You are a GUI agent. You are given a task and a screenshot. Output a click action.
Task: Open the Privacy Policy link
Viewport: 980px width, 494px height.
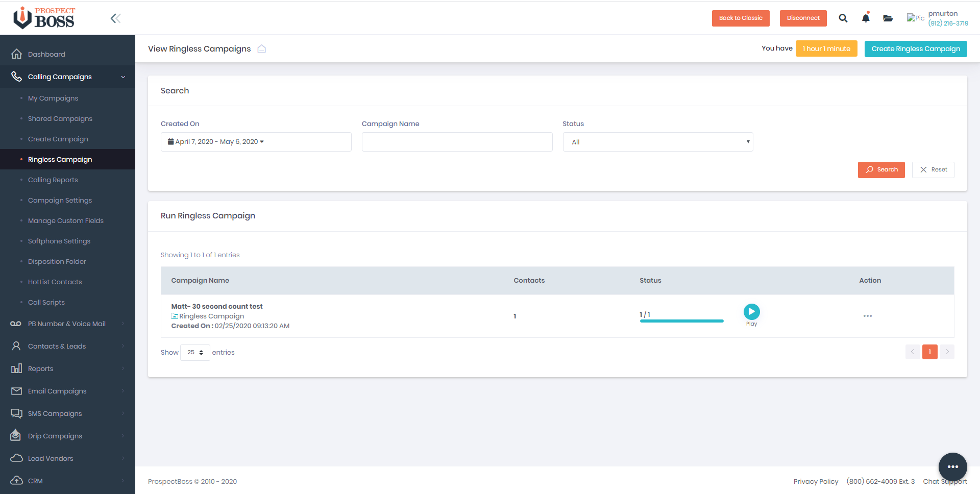tap(816, 481)
